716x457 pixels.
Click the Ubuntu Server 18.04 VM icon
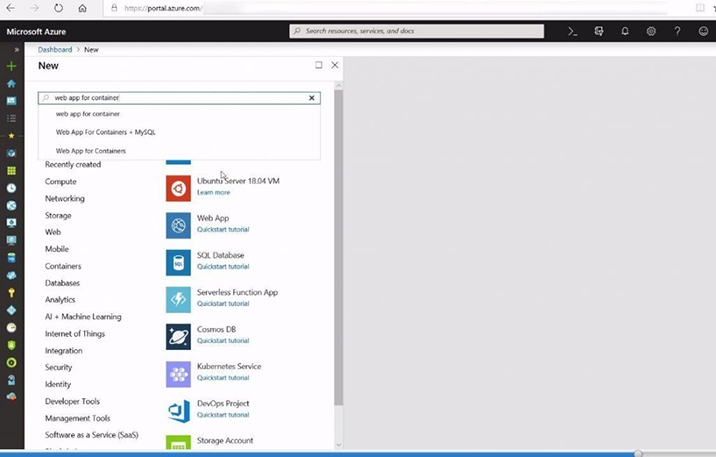coord(178,187)
